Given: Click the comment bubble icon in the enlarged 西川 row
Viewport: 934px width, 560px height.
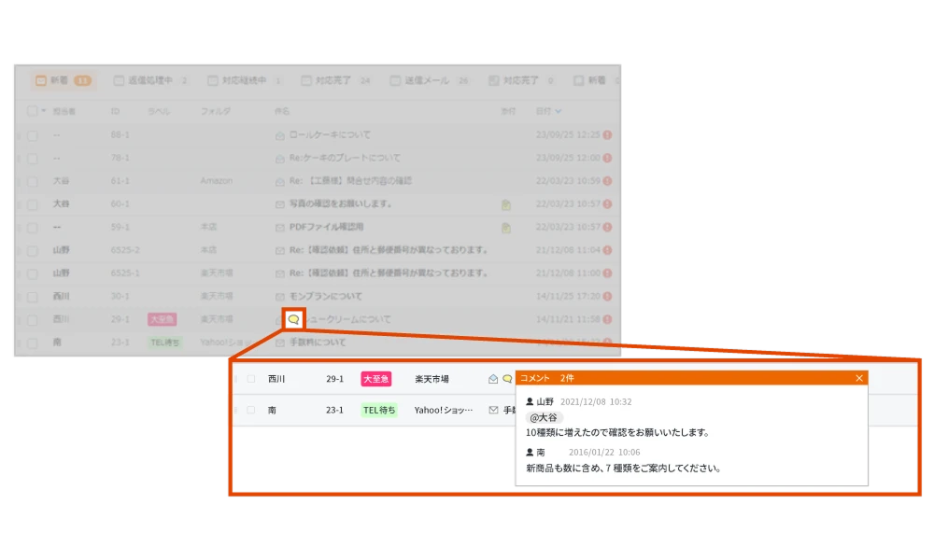Looking at the screenshot, I should coord(507,379).
